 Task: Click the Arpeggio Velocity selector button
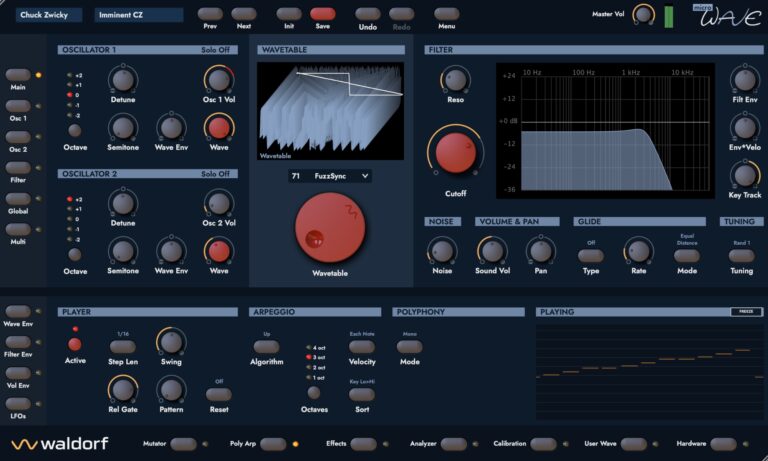point(362,347)
